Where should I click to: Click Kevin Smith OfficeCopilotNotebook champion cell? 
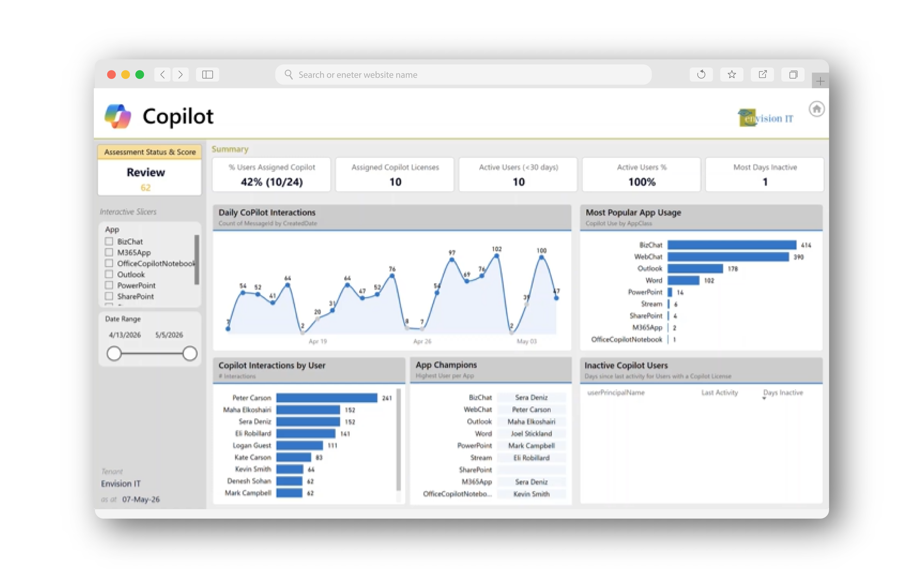point(531,494)
